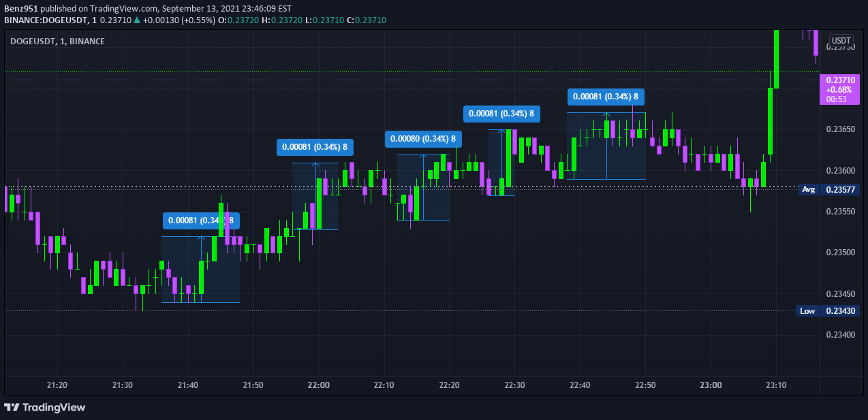Click the 21:20 time axis label
Image resolution: width=868 pixels, height=420 pixels.
pyautogui.click(x=57, y=385)
